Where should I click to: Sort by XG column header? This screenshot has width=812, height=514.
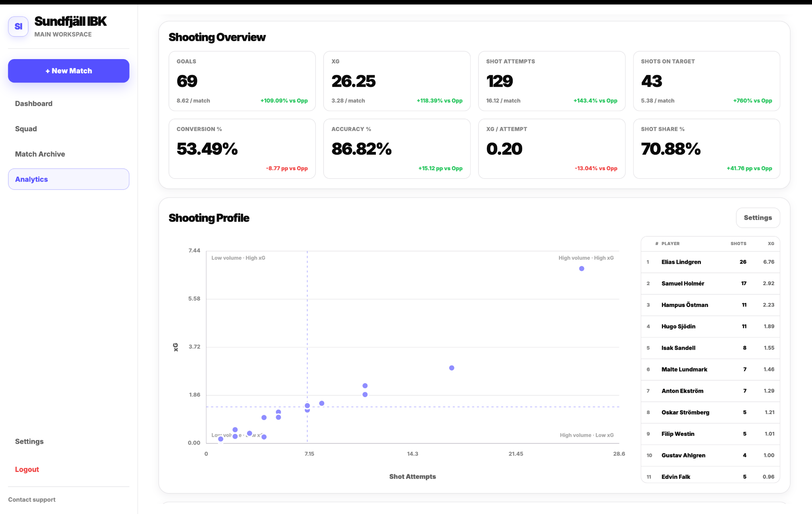(771, 244)
